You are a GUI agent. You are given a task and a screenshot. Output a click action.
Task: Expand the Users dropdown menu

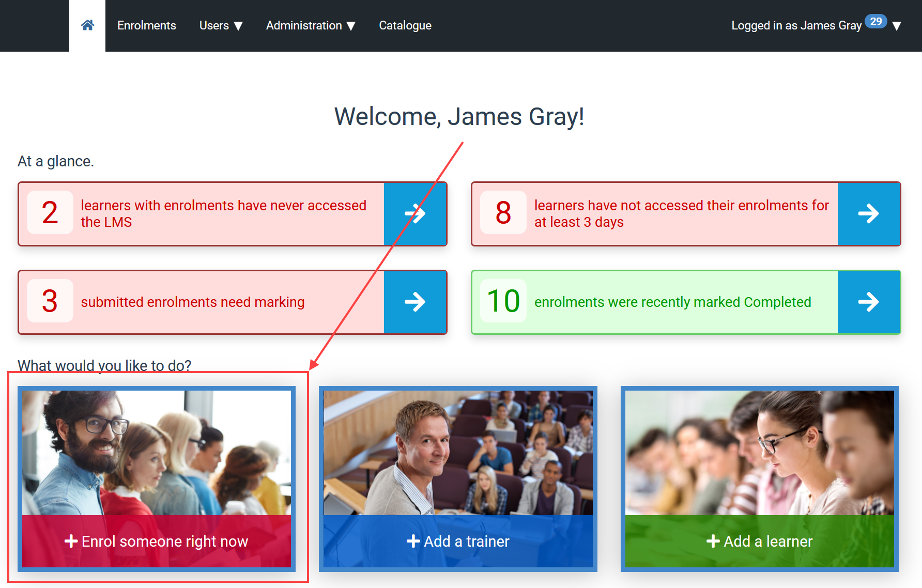coord(221,25)
